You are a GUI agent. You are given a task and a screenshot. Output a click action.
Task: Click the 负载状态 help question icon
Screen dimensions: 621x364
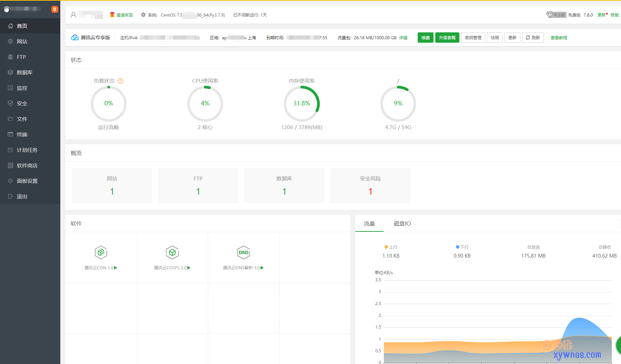tap(121, 81)
